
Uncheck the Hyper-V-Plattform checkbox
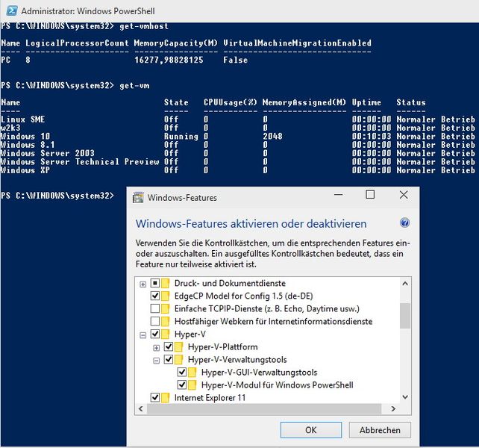coord(169,346)
